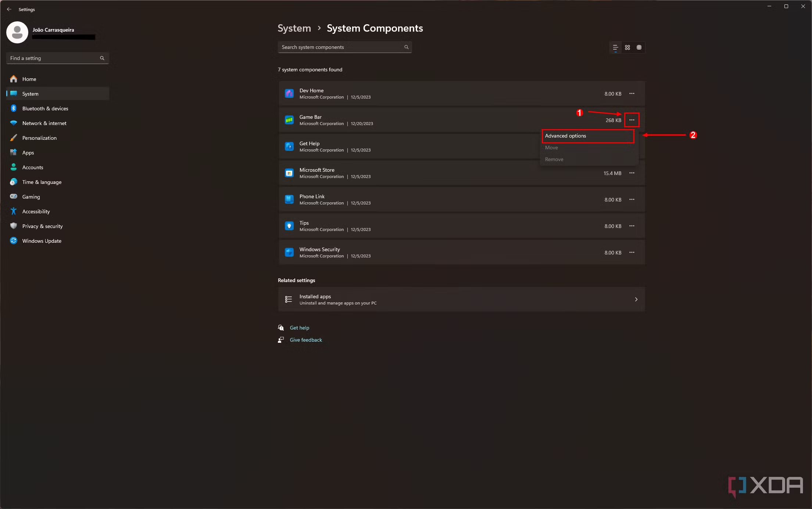Open more options for Windows Security
812x509 pixels.
pyautogui.click(x=632, y=252)
